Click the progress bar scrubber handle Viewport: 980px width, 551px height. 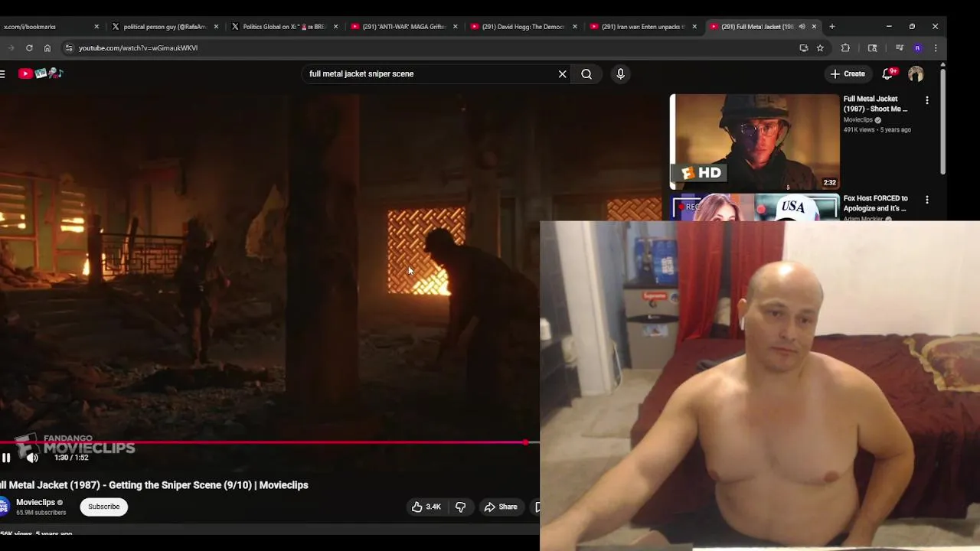[526, 442]
